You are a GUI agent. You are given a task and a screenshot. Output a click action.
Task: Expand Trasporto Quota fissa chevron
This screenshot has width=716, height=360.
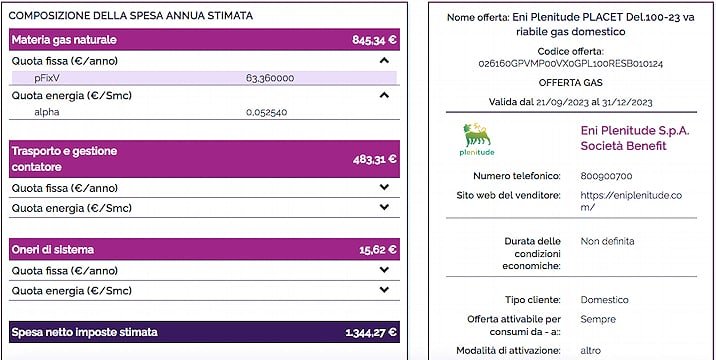point(384,187)
